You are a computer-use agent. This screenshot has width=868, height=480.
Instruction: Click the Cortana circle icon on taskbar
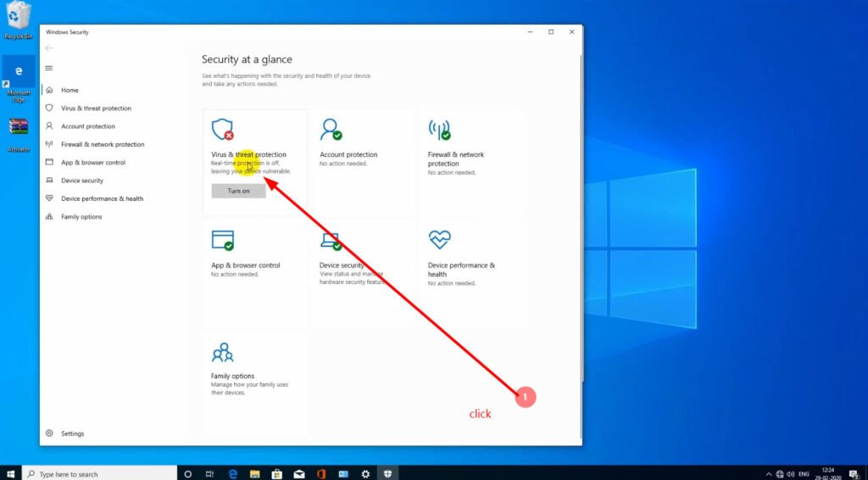(187, 474)
